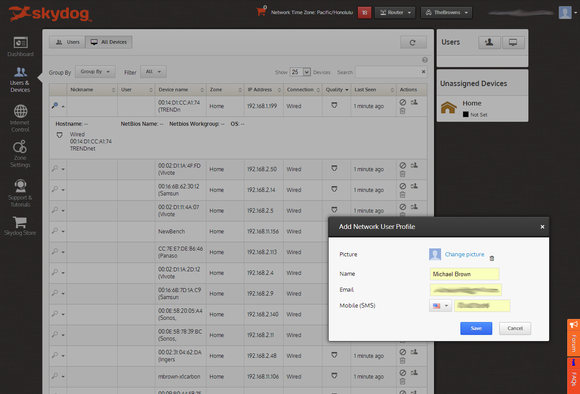
Task: Click the NewBench device name cell
Action: (181, 231)
